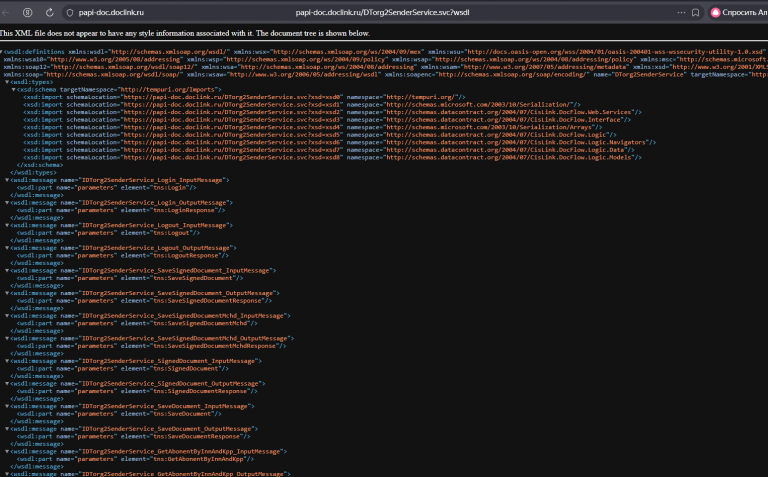Collapse the wsdl:definitions root node
Viewport: 768px width, 477px height.
1,52
